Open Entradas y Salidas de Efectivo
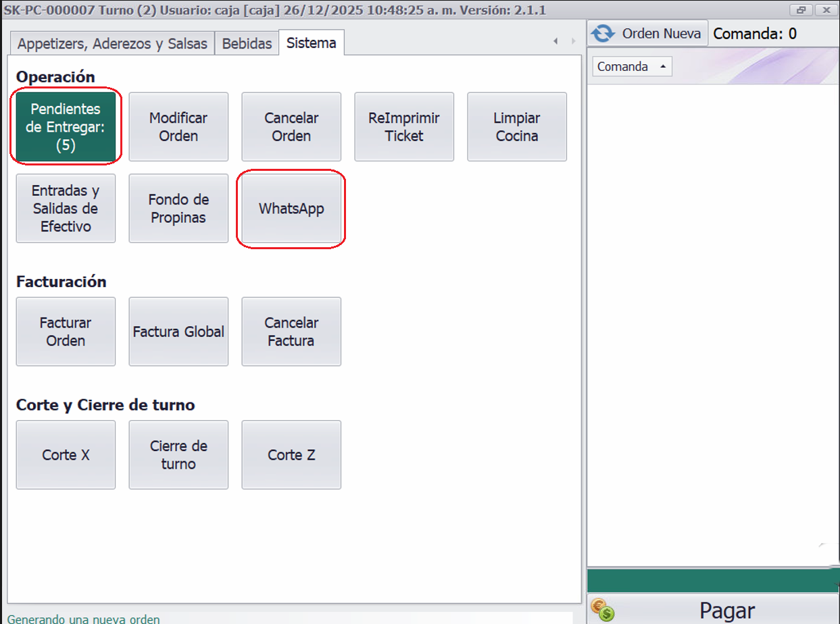The image size is (840, 624). tap(66, 209)
